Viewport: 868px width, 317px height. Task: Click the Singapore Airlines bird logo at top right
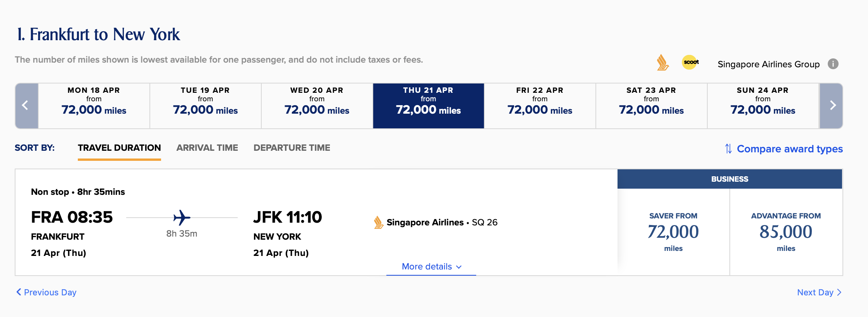[x=662, y=63]
